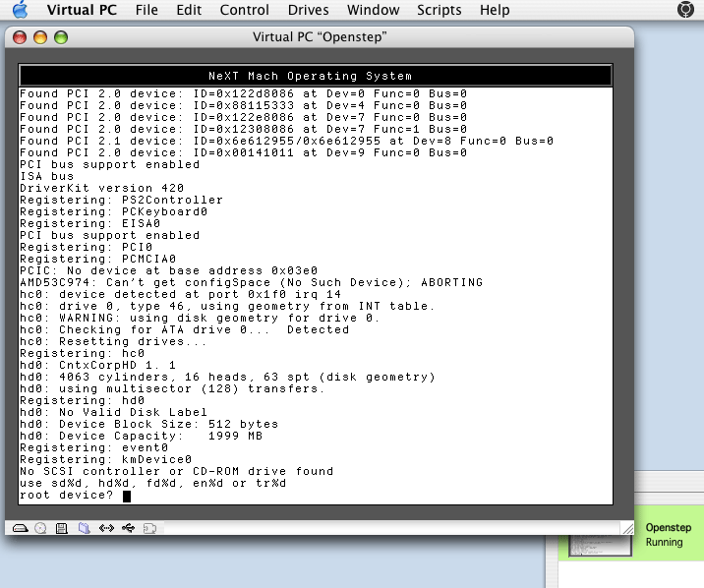The height and width of the screenshot is (588, 704).
Task: Open the Help menu
Action: pyautogui.click(x=495, y=10)
